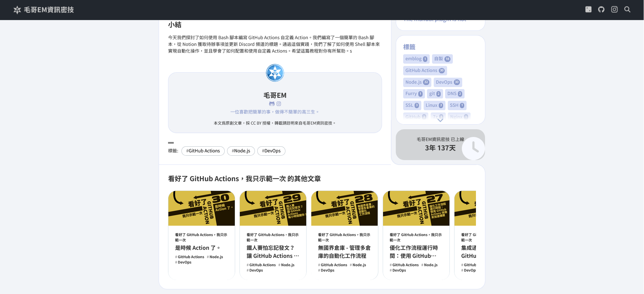Select the Linux tag in sidebar

pyautogui.click(x=434, y=105)
